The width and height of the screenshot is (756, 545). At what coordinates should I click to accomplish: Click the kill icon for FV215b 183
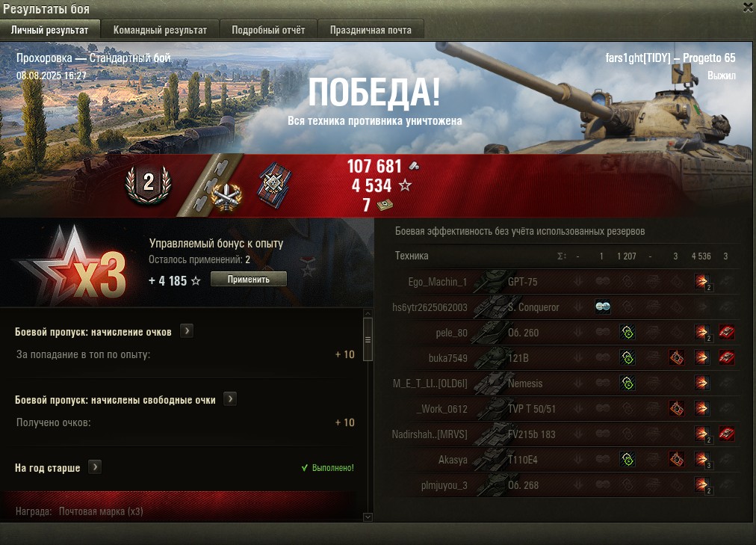[x=727, y=434]
